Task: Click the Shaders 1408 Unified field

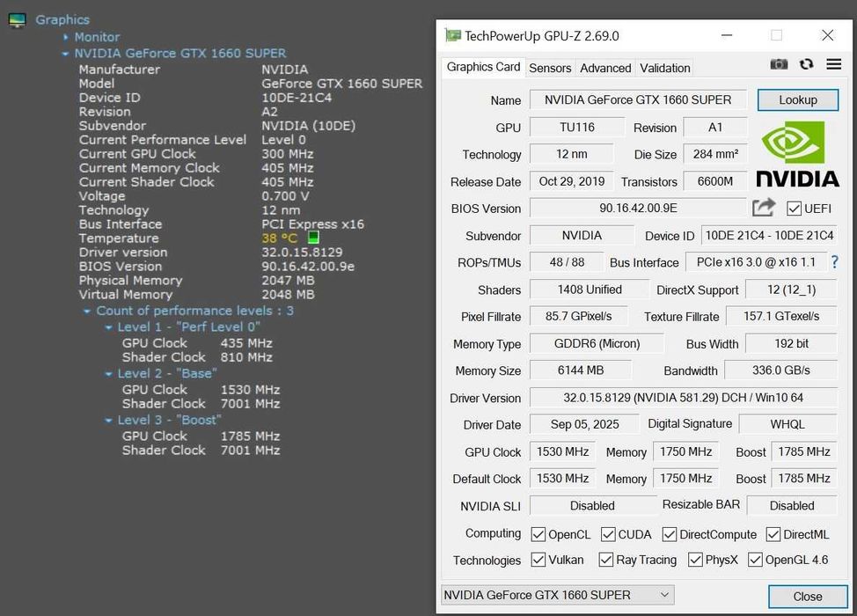Action: (x=590, y=290)
